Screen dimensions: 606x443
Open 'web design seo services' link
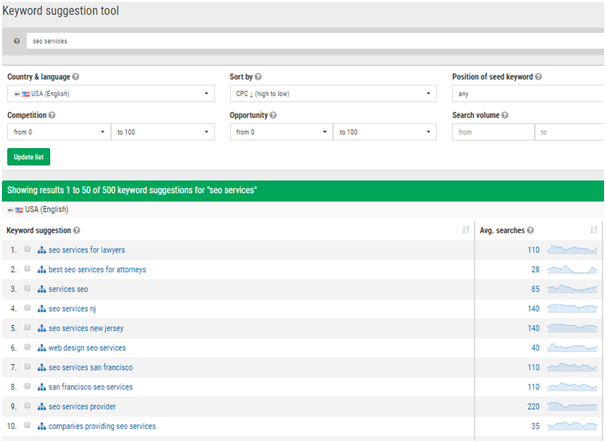pyautogui.click(x=87, y=348)
